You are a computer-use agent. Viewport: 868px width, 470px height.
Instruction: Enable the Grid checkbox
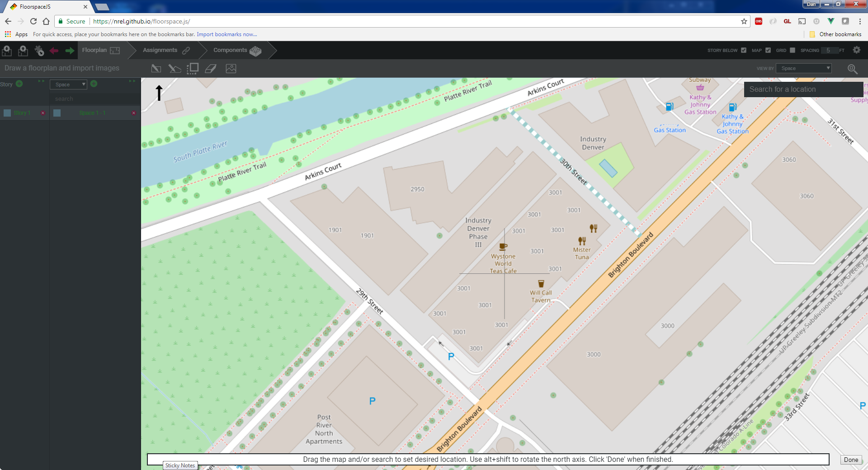point(792,50)
